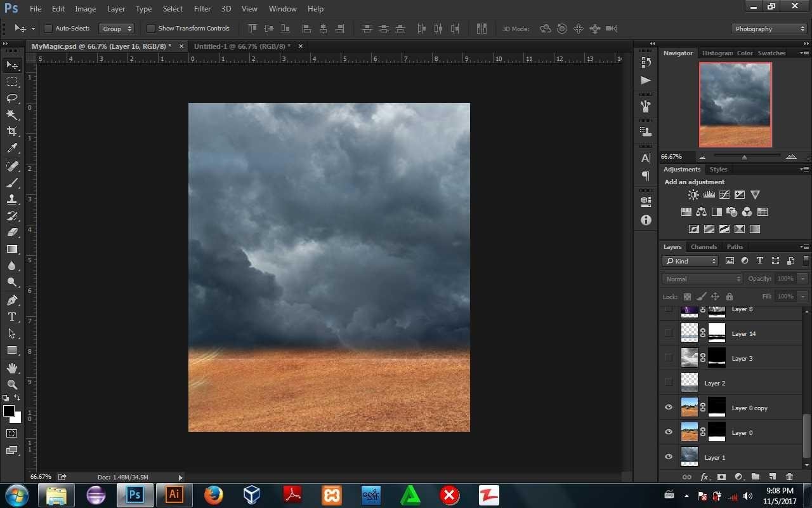Switch to the Channels tab
812x508 pixels.
[704, 246]
